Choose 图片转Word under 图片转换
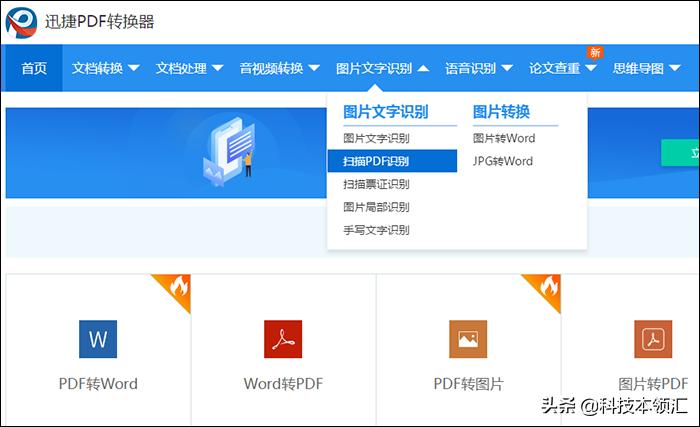Image resolution: width=700 pixels, height=427 pixels. 504,138
